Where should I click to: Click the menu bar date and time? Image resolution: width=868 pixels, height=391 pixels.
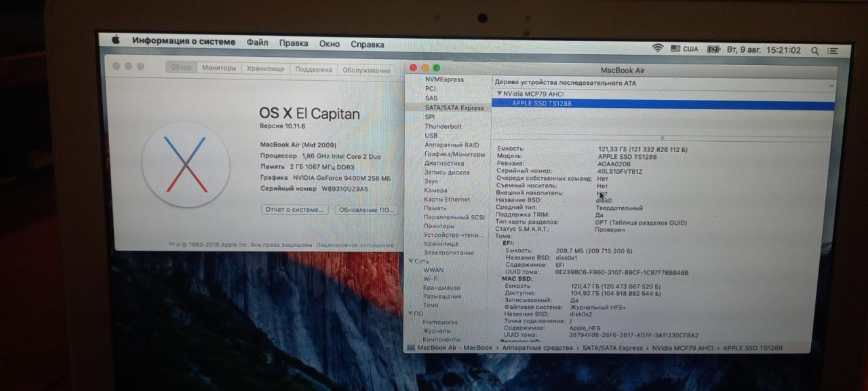(x=764, y=50)
